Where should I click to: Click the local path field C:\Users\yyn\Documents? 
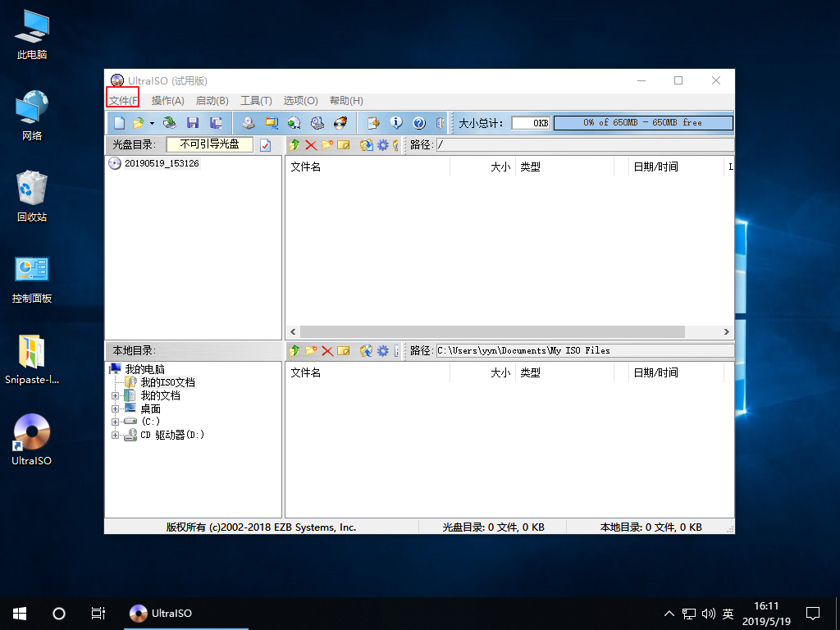[x=585, y=351]
